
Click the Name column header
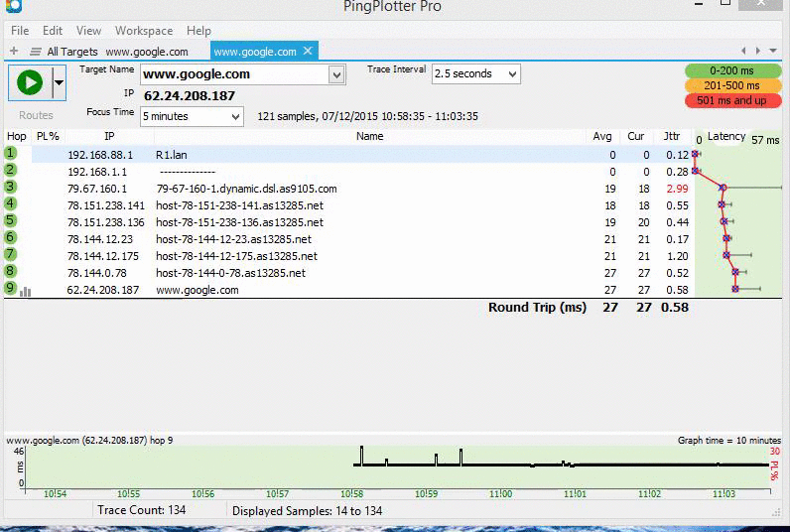point(370,137)
